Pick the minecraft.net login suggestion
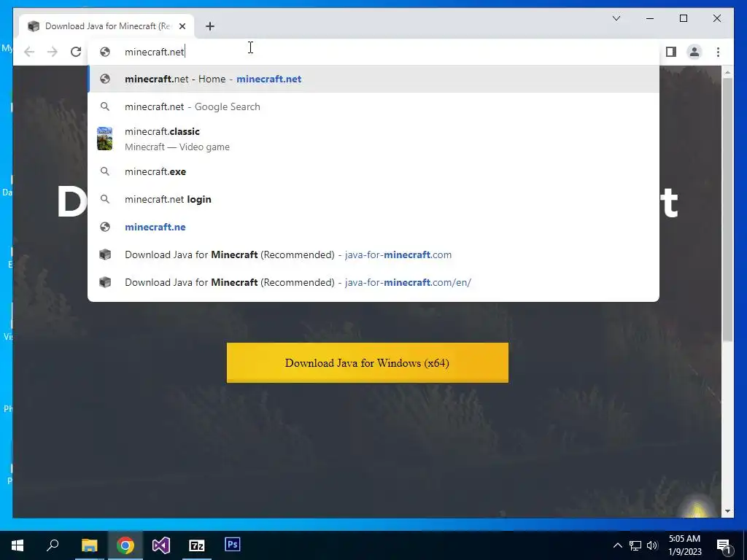 coord(373,199)
